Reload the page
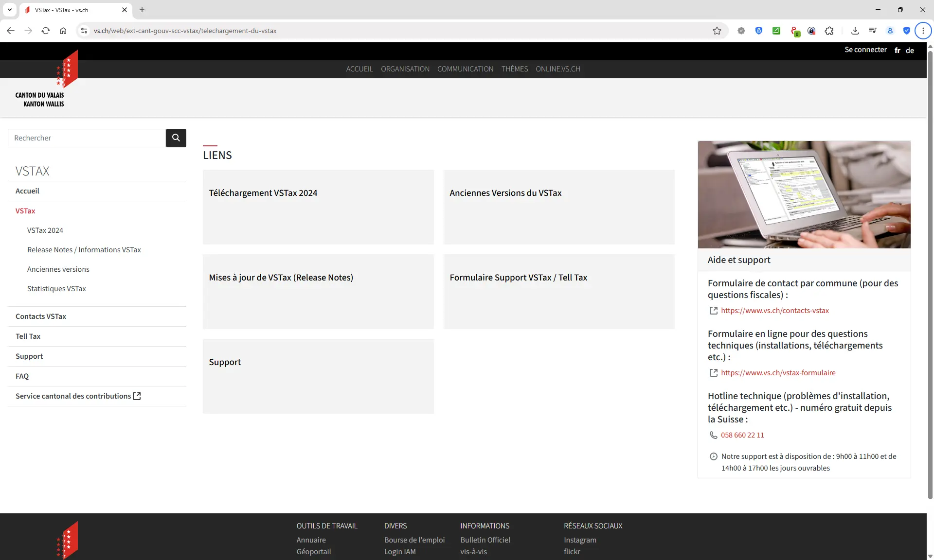Screen dimensions: 934x560 (46, 31)
